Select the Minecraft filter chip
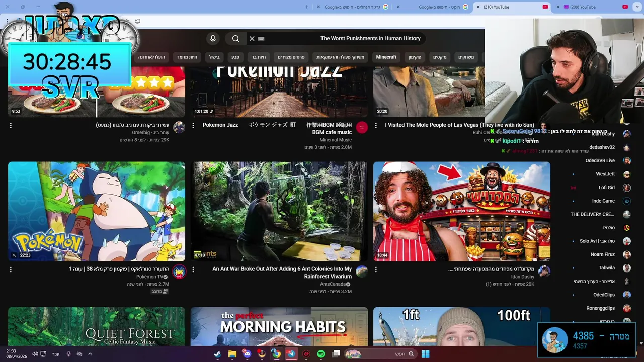 (386, 57)
